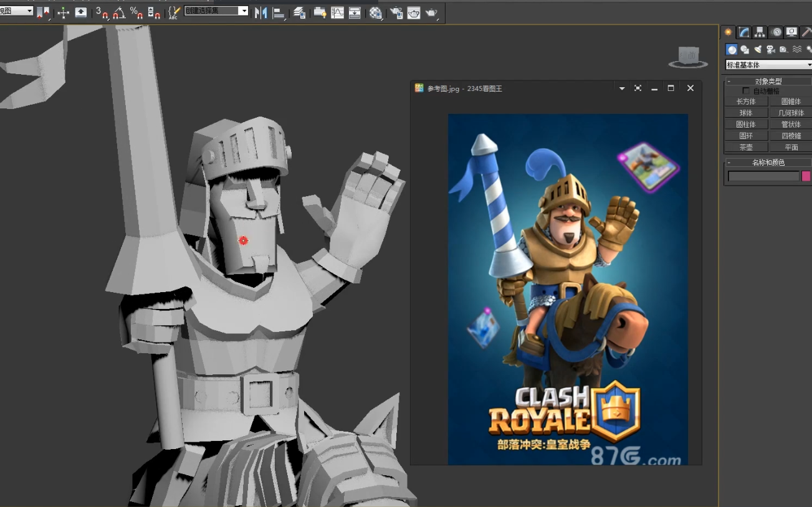The width and height of the screenshot is (812, 507).
Task: Toggle the Percent Snap button
Action: 137,12
